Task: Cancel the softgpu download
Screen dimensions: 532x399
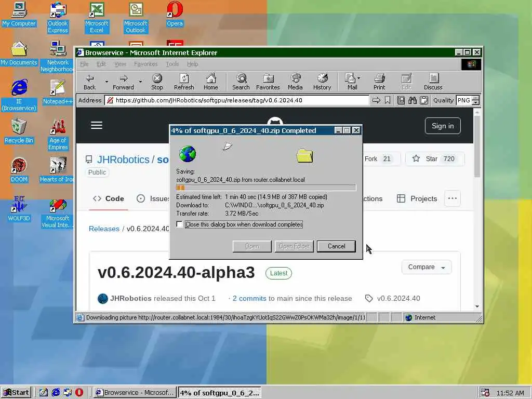Action: coord(336,246)
